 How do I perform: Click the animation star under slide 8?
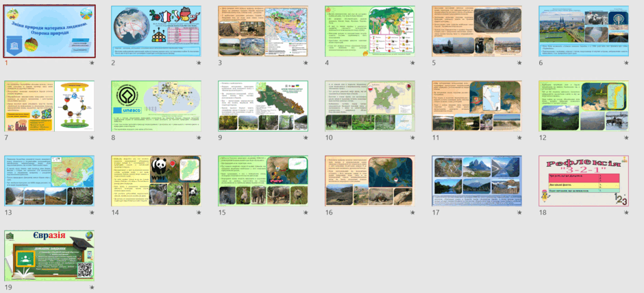(x=199, y=138)
